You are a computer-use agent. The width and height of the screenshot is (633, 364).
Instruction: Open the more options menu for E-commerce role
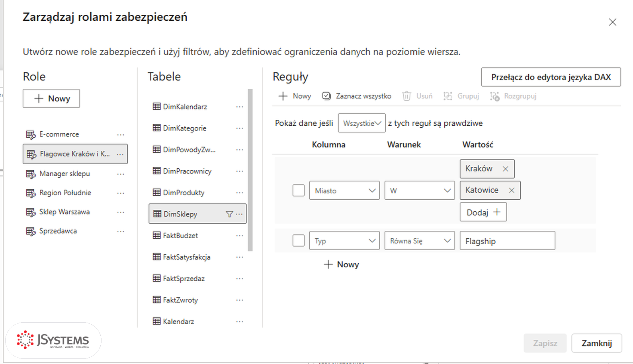pyautogui.click(x=120, y=135)
